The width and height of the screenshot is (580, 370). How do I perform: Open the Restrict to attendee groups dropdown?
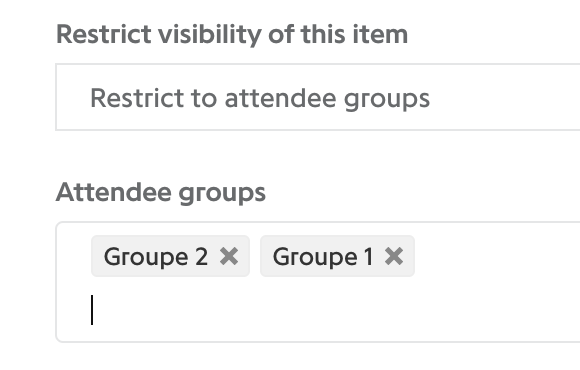pyautogui.click(x=318, y=97)
